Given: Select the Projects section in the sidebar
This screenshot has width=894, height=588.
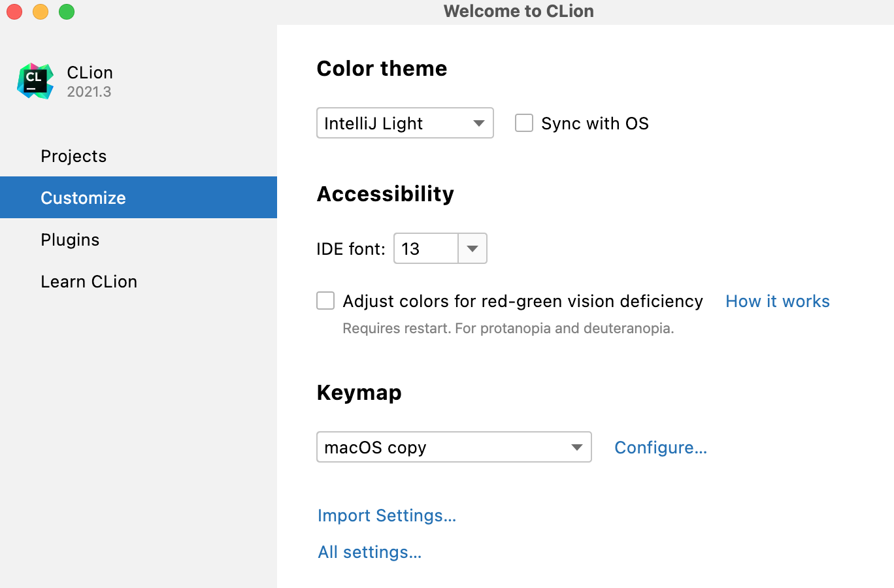Looking at the screenshot, I should (73, 156).
